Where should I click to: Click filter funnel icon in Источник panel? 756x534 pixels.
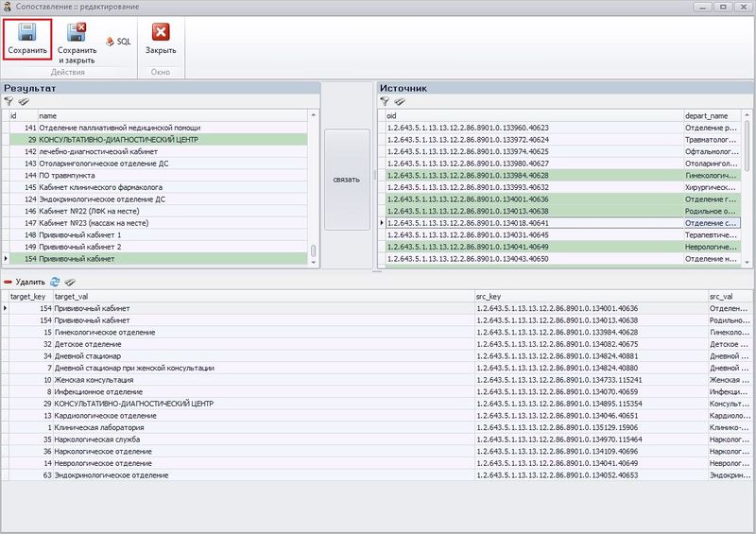pyautogui.click(x=385, y=100)
